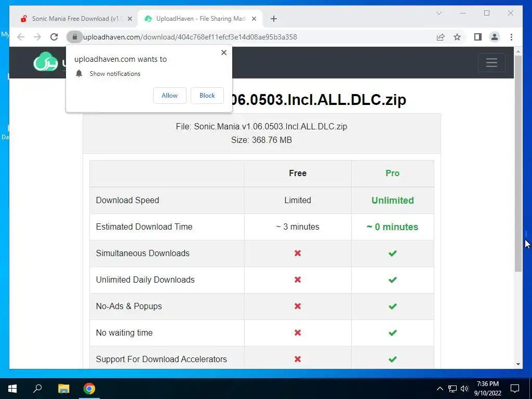The width and height of the screenshot is (532, 399).
Task: Click the file name line above the table
Action: click(x=261, y=127)
